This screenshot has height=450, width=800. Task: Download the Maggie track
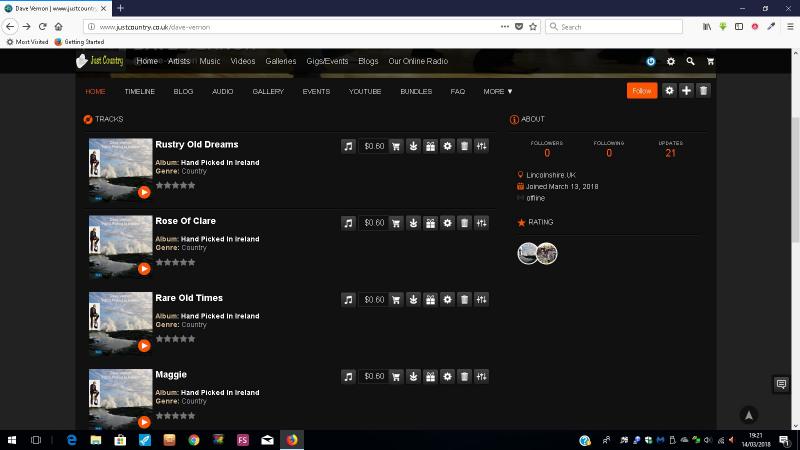click(413, 377)
